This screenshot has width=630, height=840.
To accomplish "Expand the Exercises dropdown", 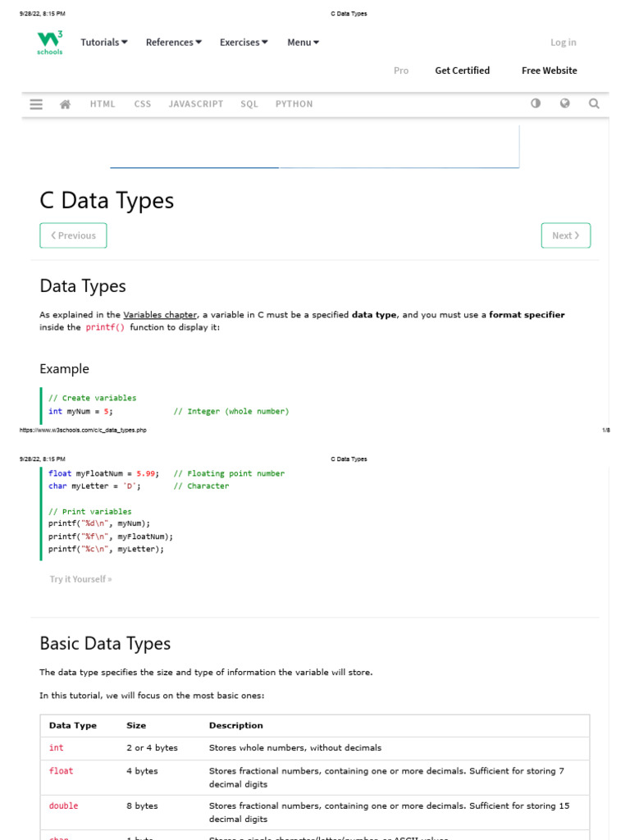I will 244,43.
